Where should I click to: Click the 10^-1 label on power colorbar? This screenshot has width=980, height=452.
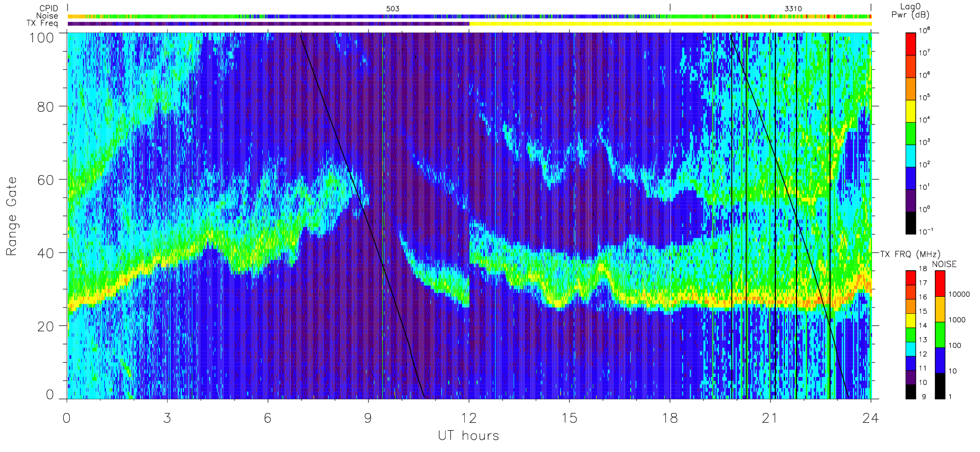[926, 231]
